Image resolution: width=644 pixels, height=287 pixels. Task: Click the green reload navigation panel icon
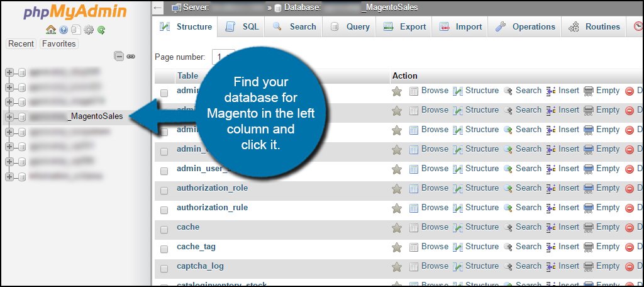[x=101, y=30]
